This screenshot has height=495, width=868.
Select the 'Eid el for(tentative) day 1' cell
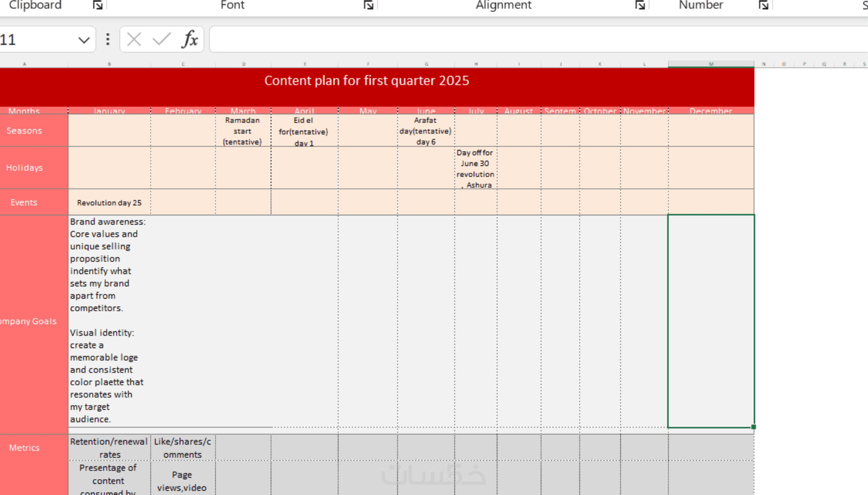(x=304, y=131)
